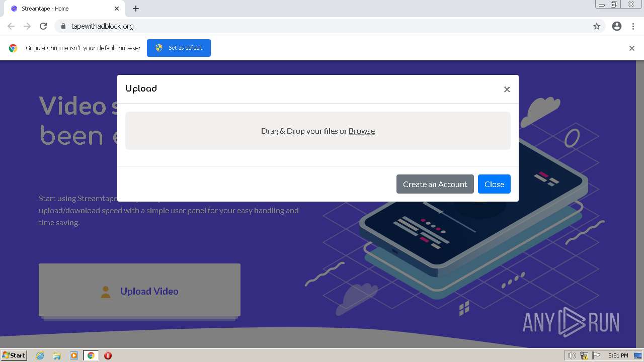Image resolution: width=644 pixels, height=362 pixels.
Task: Close the Streamtape - Home tab
Action: coord(117,9)
